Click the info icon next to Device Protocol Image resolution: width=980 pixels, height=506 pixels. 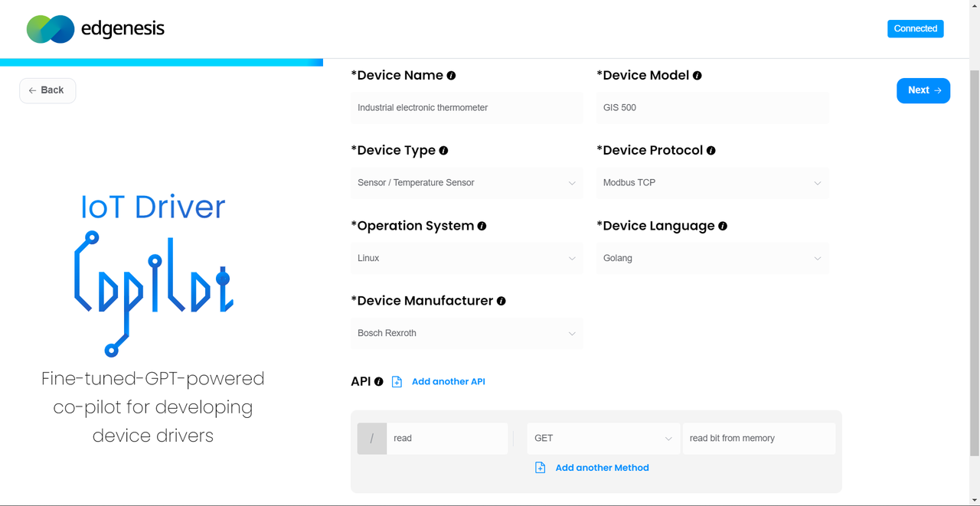(710, 151)
